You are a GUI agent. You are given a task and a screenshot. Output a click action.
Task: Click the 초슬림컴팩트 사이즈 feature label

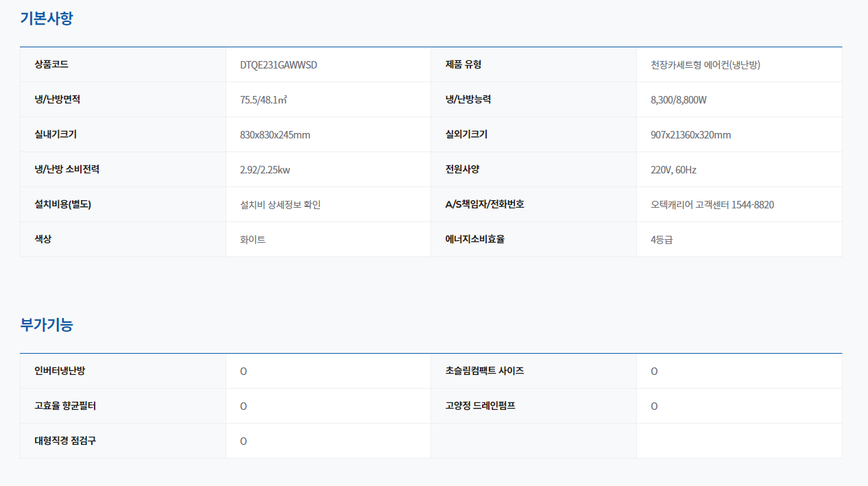(x=485, y=371)
